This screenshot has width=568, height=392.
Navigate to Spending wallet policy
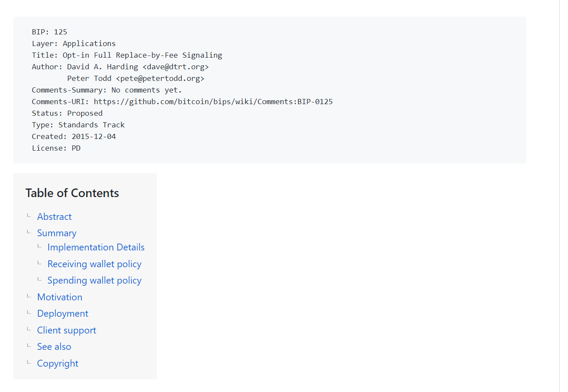tap(94, 280)
